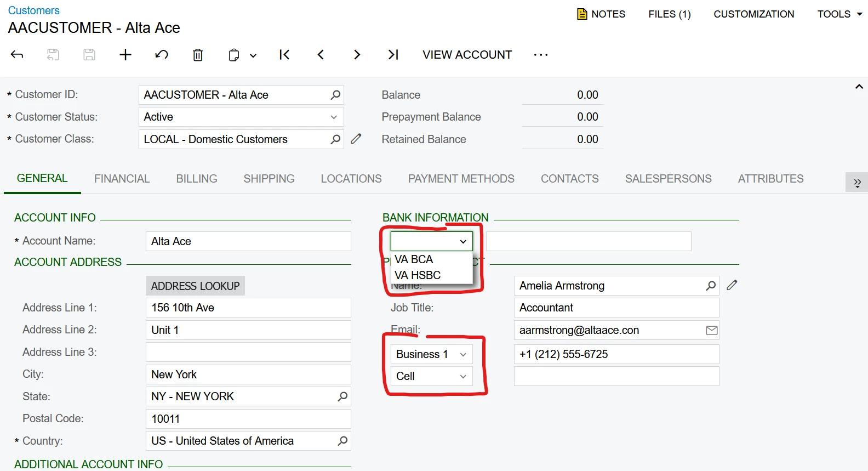Switch to the GENERAL tab
Viewport: 868px width, 471px height.
42,178
